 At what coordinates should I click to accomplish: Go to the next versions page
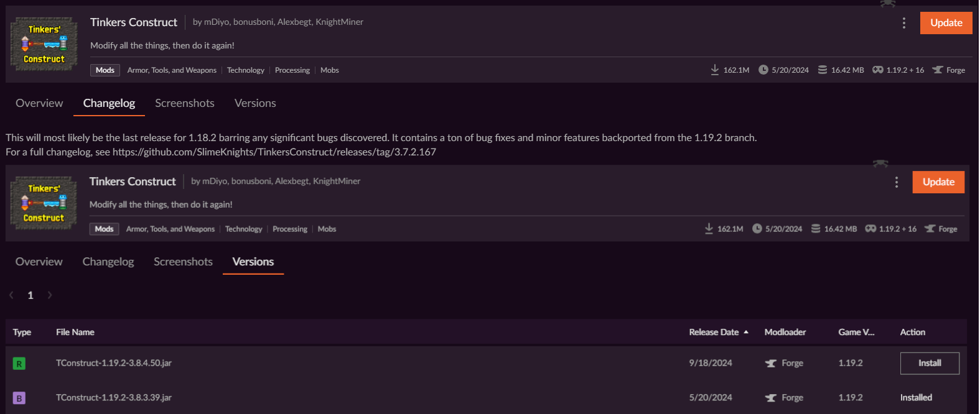[50, 295]
